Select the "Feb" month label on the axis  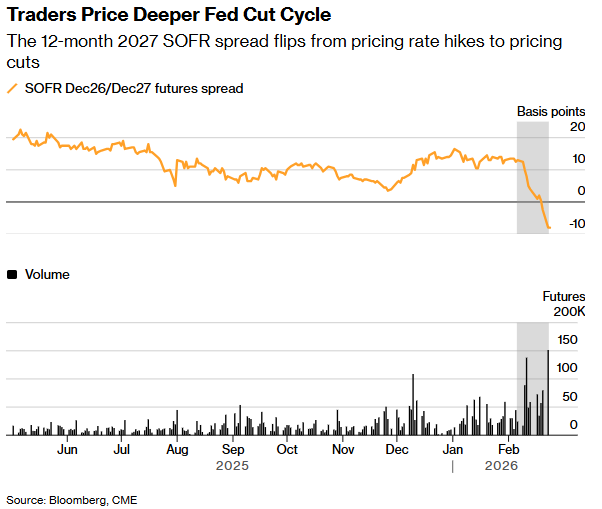[x=508, y=450]
